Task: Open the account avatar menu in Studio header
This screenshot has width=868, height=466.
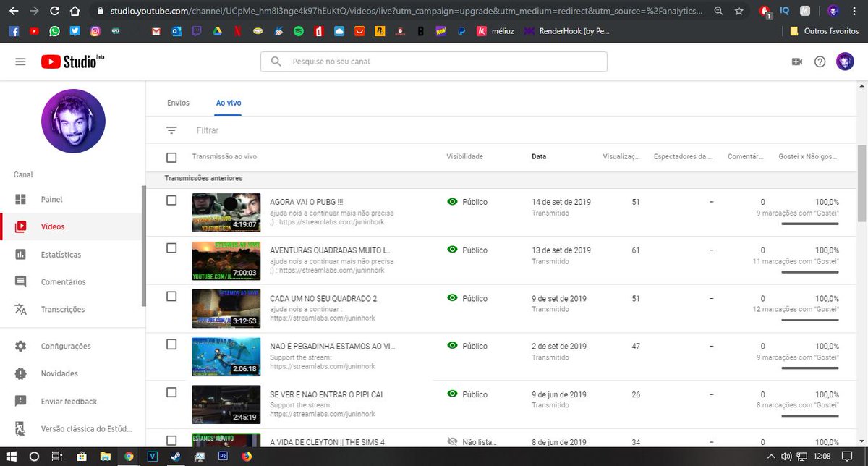Action: coord(845,62)
